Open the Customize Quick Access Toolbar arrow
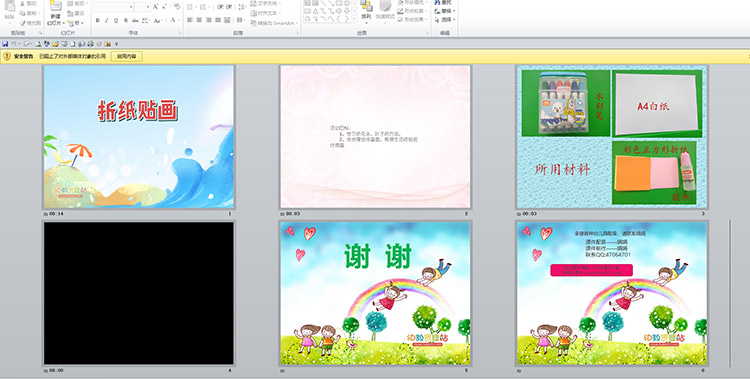Screen dimensions: 750x379 pyautogui.click(x=116, y=44)
